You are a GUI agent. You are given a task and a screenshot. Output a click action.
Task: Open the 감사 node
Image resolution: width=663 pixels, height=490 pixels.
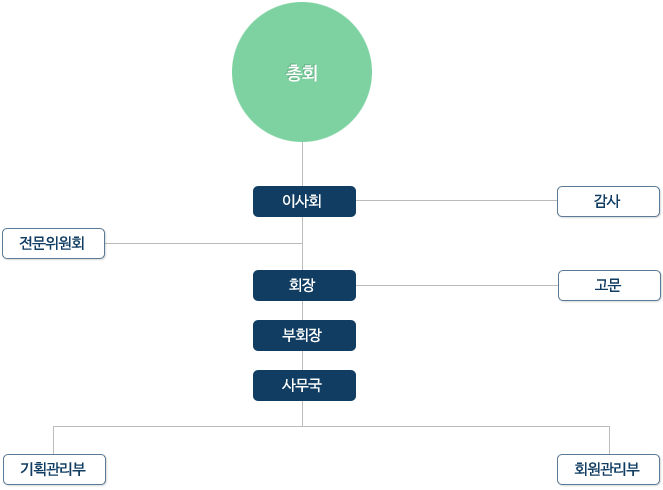pos(608,201)
